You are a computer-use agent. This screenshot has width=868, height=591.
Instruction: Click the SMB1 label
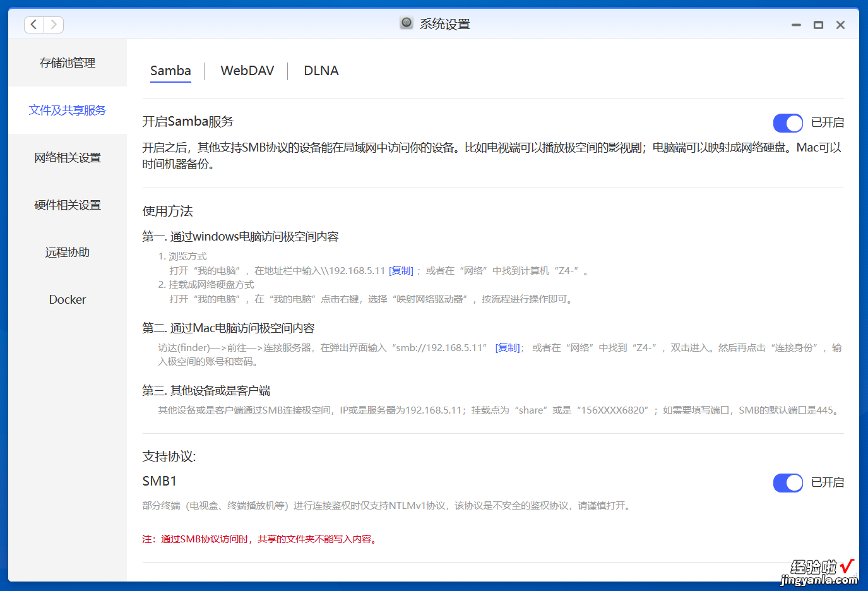tap(160, 481)
